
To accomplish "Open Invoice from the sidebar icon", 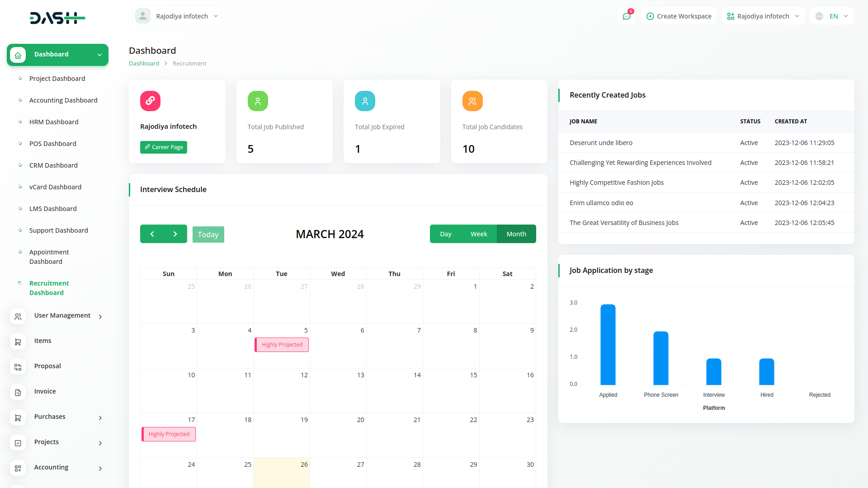I will (18, 393).
